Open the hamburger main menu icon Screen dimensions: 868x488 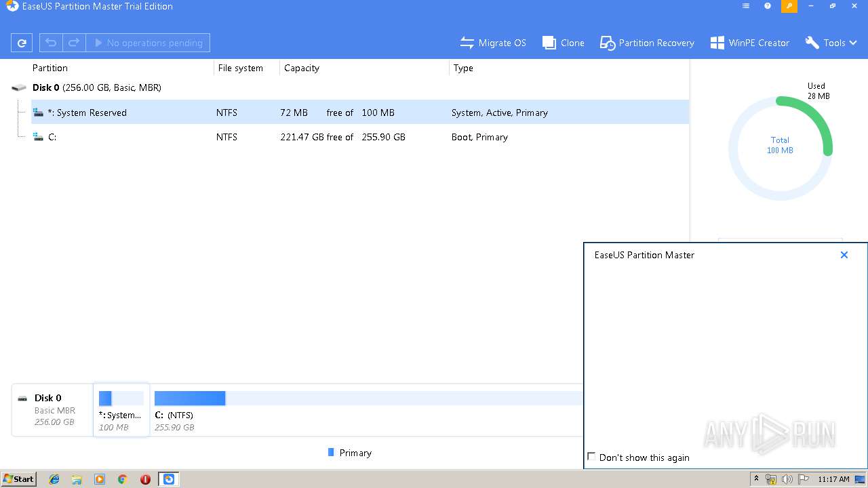click(x=746, y=6)
